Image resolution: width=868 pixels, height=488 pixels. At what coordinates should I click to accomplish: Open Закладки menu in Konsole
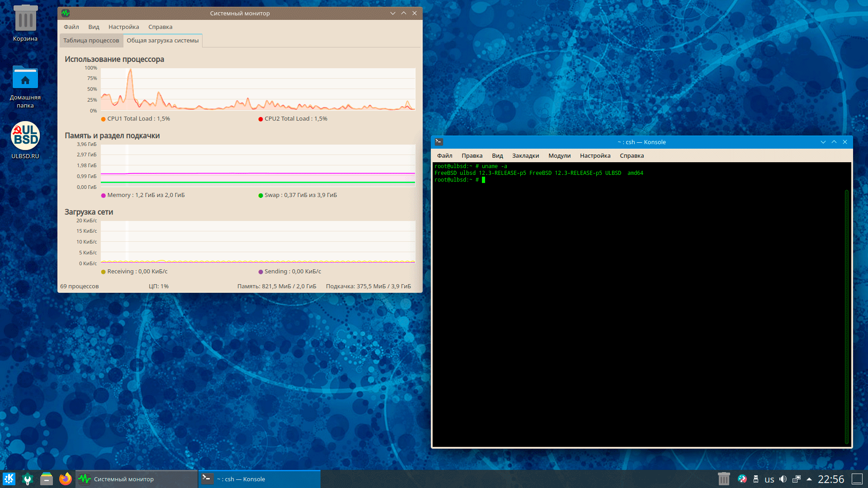coord(525,156)
